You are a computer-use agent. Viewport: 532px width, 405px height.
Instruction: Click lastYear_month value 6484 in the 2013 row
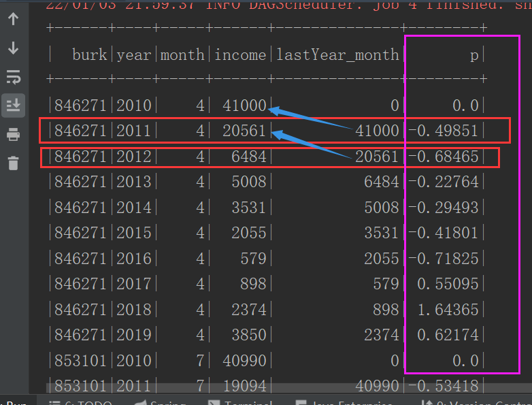click(382, 182)
